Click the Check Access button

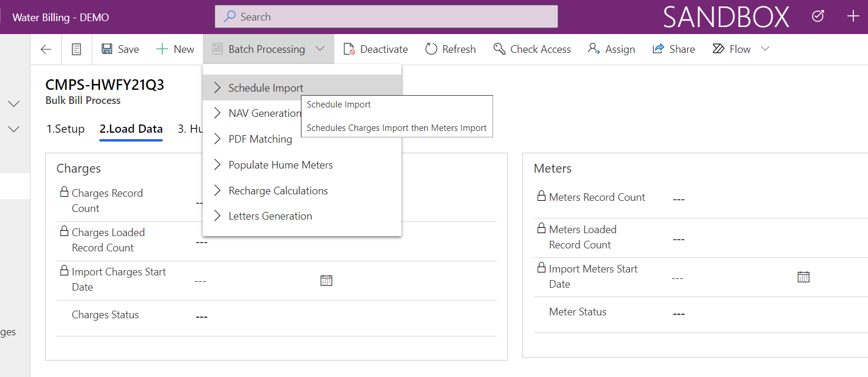coord(532,49)
